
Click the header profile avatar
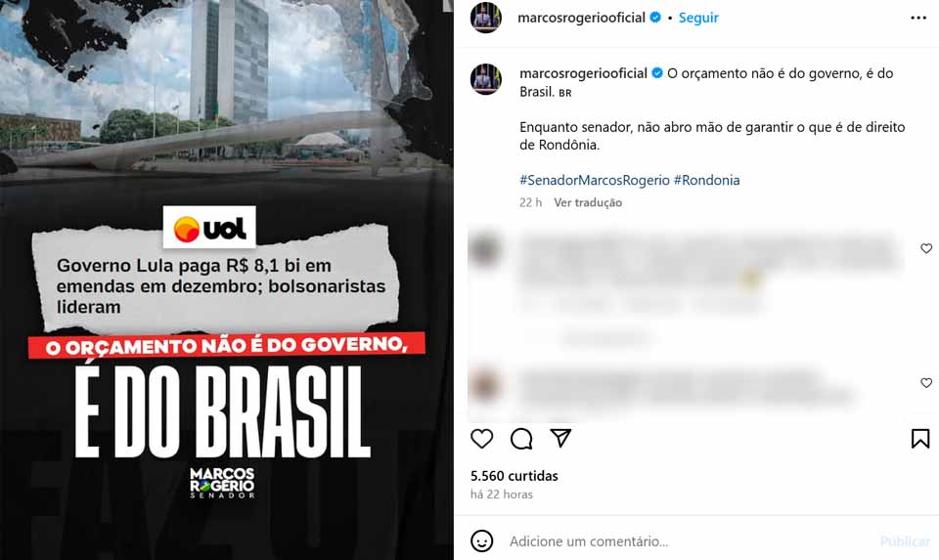click(x=486, y=18)
